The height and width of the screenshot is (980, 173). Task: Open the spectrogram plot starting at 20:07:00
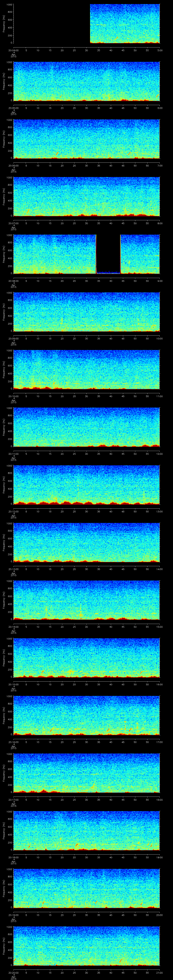[x=86, y=196]
